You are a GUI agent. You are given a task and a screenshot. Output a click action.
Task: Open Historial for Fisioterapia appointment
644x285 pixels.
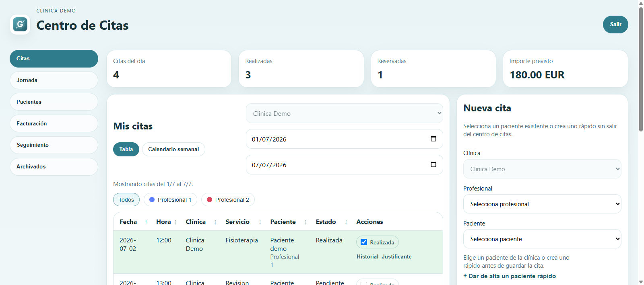click(367, 256)
